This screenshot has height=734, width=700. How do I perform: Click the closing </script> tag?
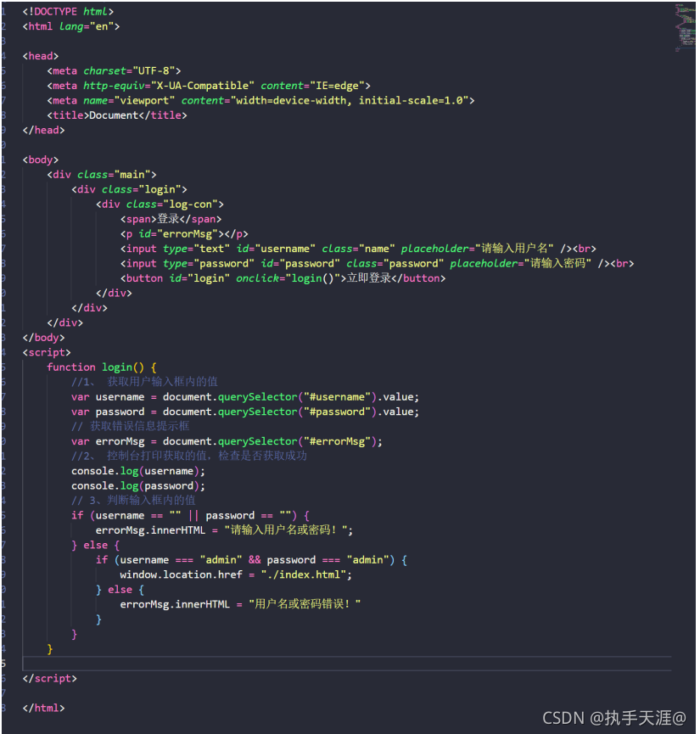[49, 679]
